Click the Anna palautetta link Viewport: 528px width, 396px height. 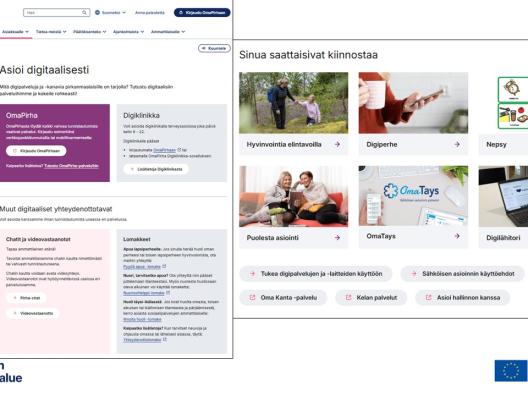coord(150,12)
